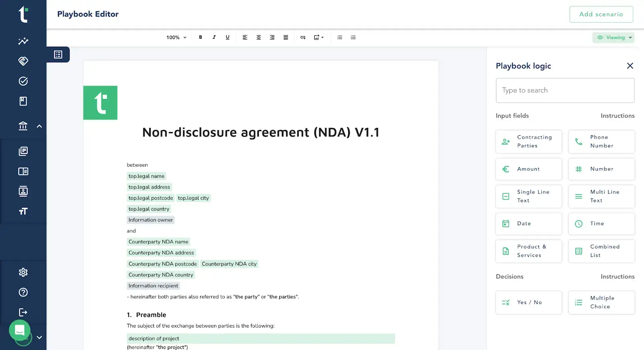Align text left

click(245, 37)
